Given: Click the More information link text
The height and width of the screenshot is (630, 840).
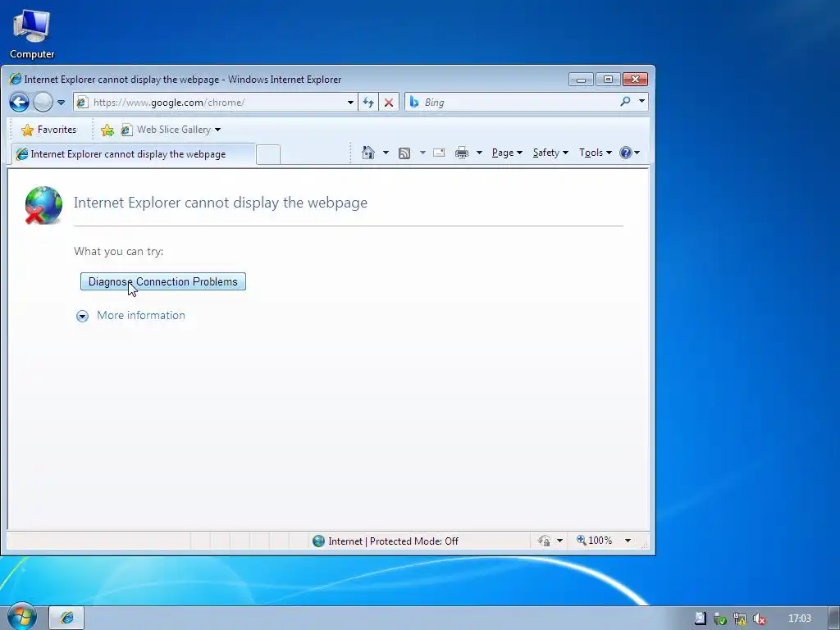Looking at the screenshot, I should point(141,316).
